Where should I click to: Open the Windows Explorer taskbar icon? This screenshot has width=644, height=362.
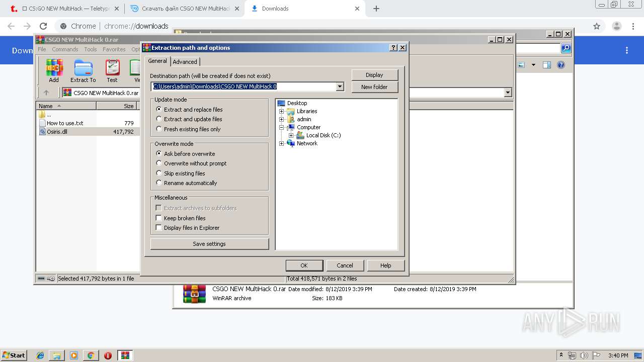point(57,355)
